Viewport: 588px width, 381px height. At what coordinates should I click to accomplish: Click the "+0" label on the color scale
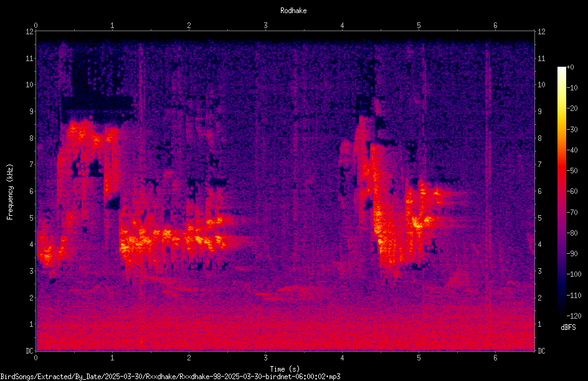[x=571, y=67]
